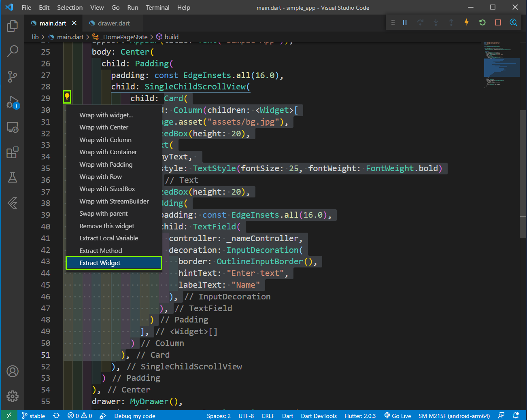This screenshot has height=420, width=527.
Task: Select device SM M215F (android-arm64)
Action: click(454, 416)
